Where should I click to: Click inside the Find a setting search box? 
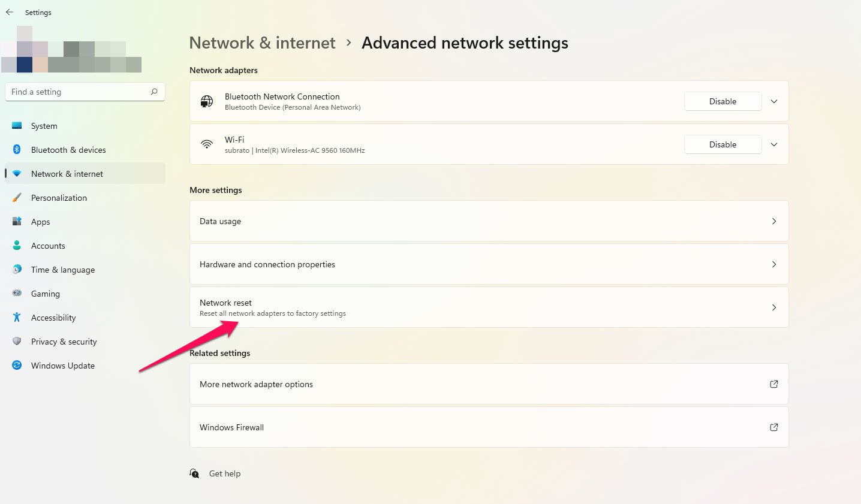pos(84,92)
